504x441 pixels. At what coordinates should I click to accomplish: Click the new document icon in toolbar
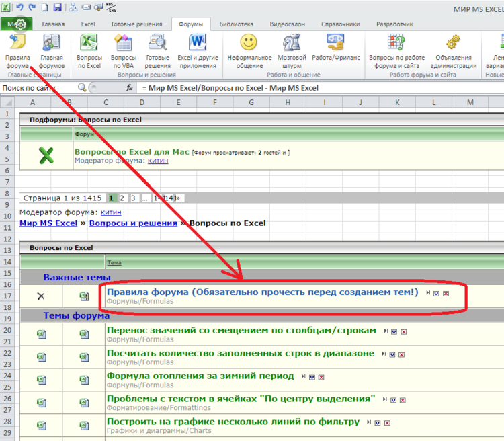coord(44,7)
